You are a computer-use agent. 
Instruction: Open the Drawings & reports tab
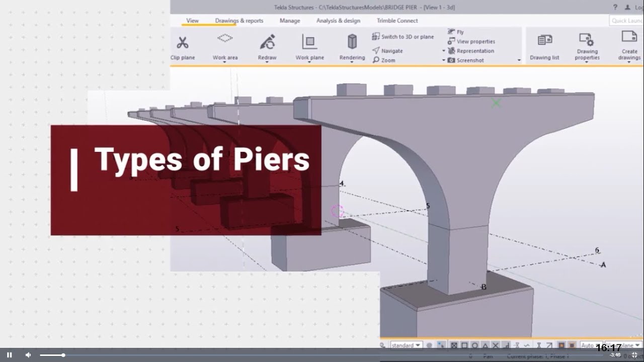point(239,21)
